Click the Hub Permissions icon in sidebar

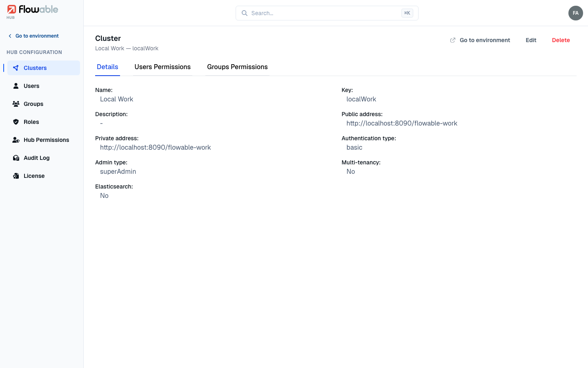[16, 140]
